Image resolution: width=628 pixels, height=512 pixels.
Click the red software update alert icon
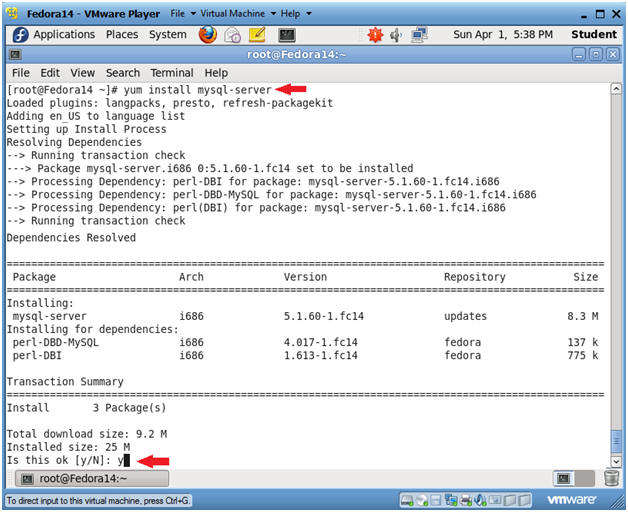(375, 35)
